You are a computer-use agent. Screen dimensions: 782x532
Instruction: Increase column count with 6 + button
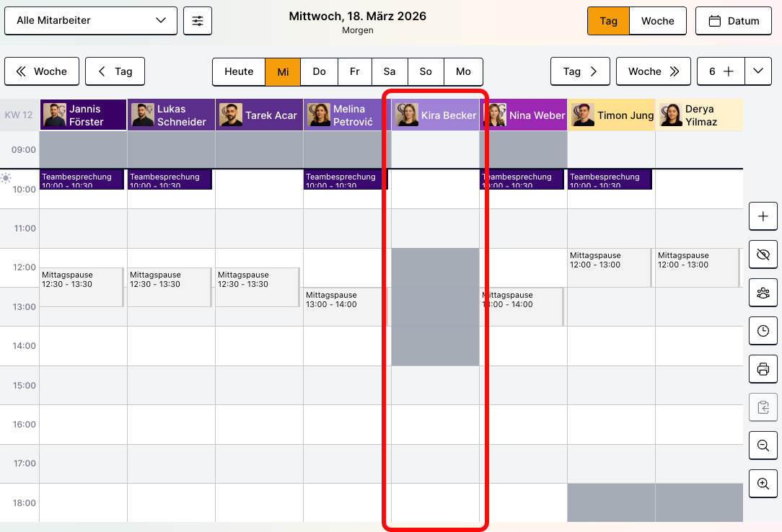[721, 71]
